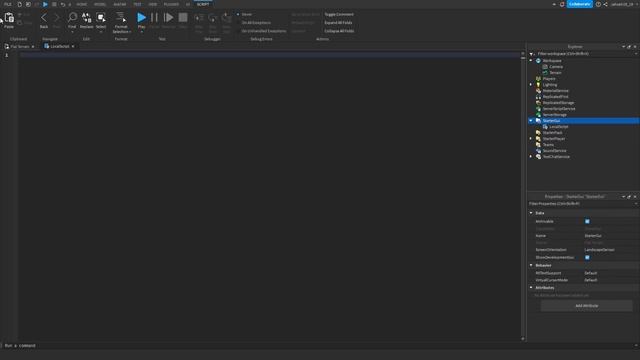Click Toggle Comment action
Screen dimensions: 640x360
339,14
